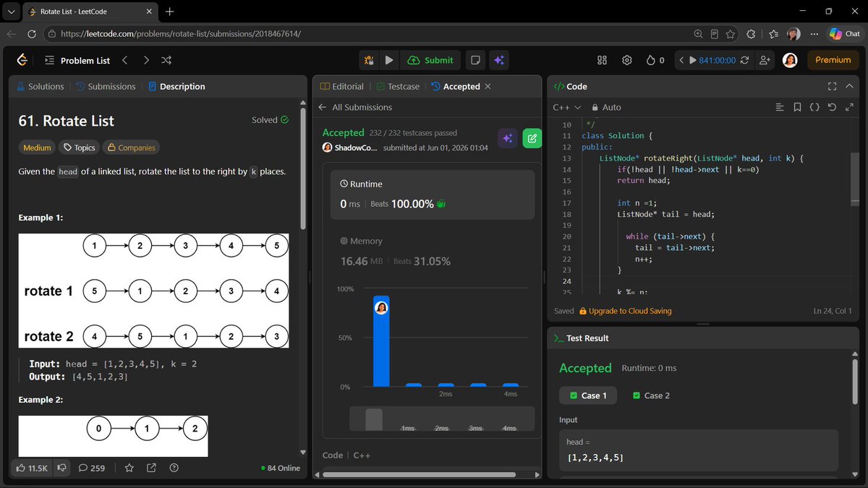
Task: Close the Accepted tab
Action: click(x=488, y=86)
